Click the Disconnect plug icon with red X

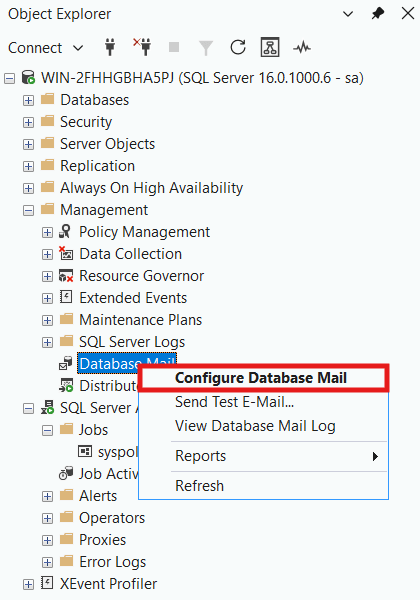point(142,47)
